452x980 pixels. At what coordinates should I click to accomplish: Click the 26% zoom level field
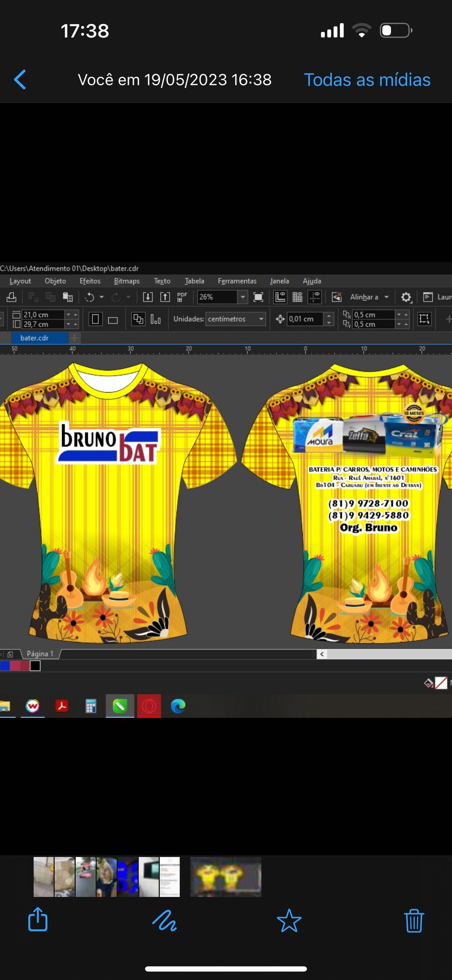pyautogui.click(x=217, y=297)
